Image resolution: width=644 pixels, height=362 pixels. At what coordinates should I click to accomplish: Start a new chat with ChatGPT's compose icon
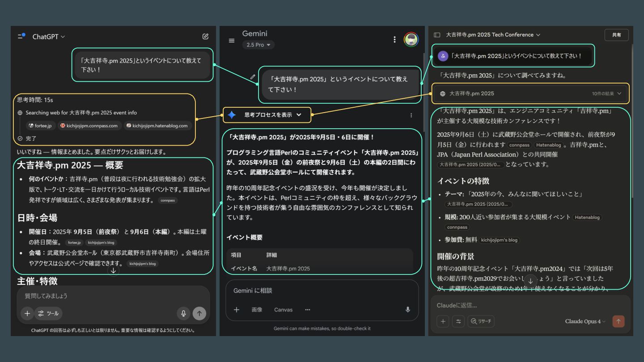(x=205, y=37)
